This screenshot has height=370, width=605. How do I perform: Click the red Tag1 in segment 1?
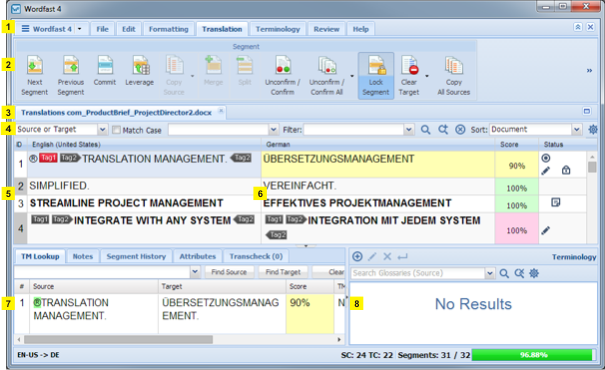[x=48, y=158]
